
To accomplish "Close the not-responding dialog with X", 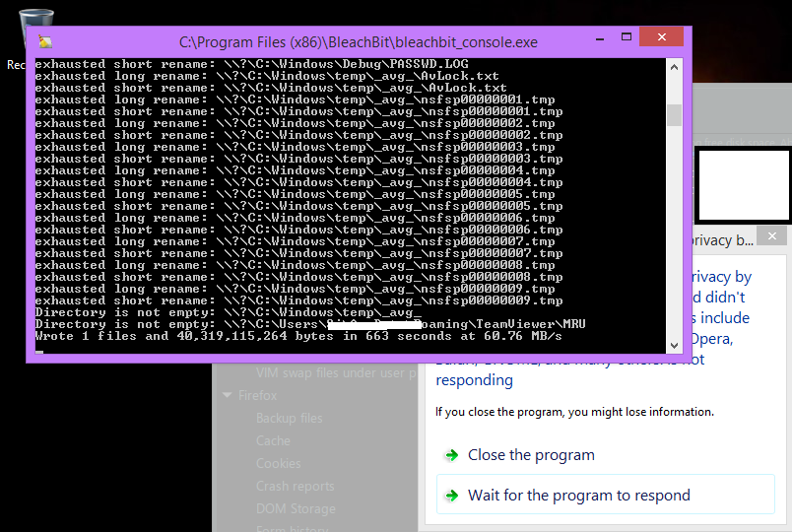I will (772, 235).
